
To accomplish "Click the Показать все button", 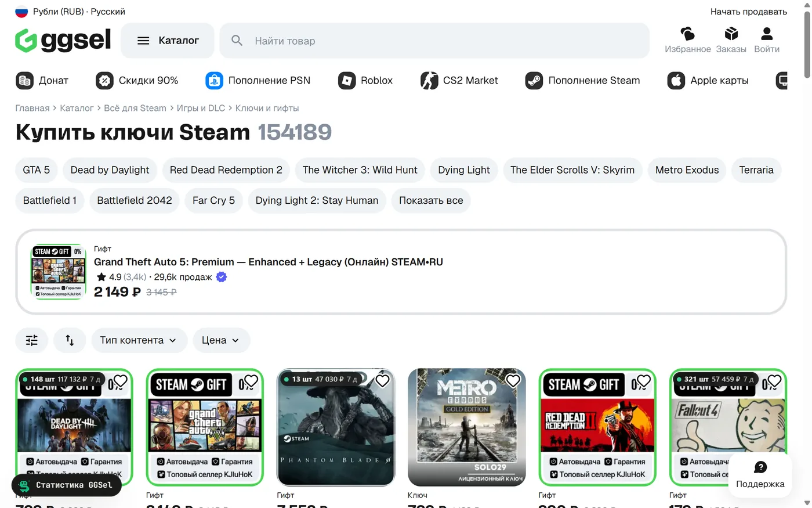I will point(431,200).
